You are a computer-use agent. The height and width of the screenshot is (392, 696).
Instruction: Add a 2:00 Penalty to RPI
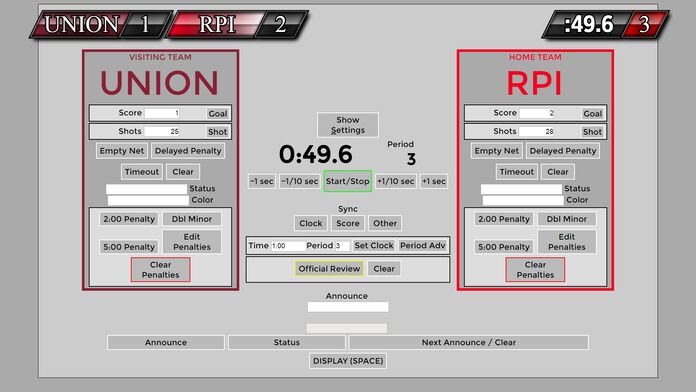click(x=504, y=219)
